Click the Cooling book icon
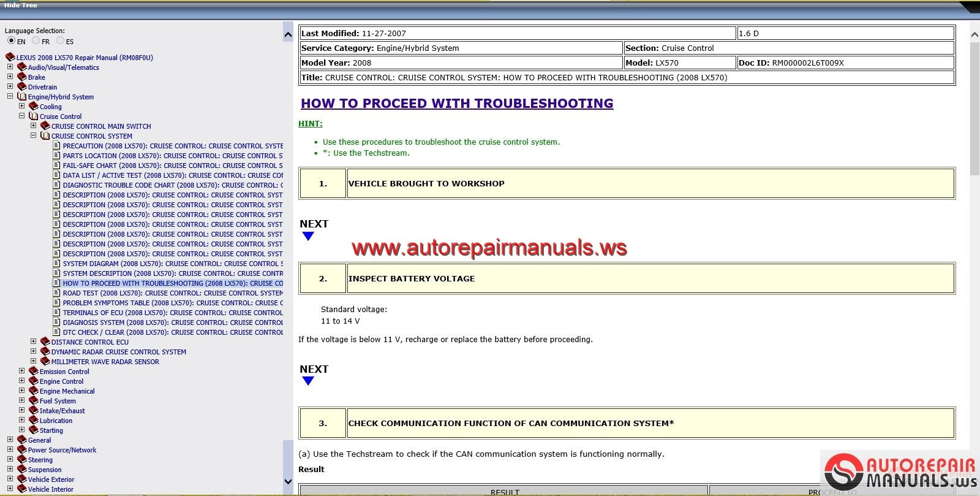This screenshot has width=980, height=496. pyautogui.click(x=34, y=106)
